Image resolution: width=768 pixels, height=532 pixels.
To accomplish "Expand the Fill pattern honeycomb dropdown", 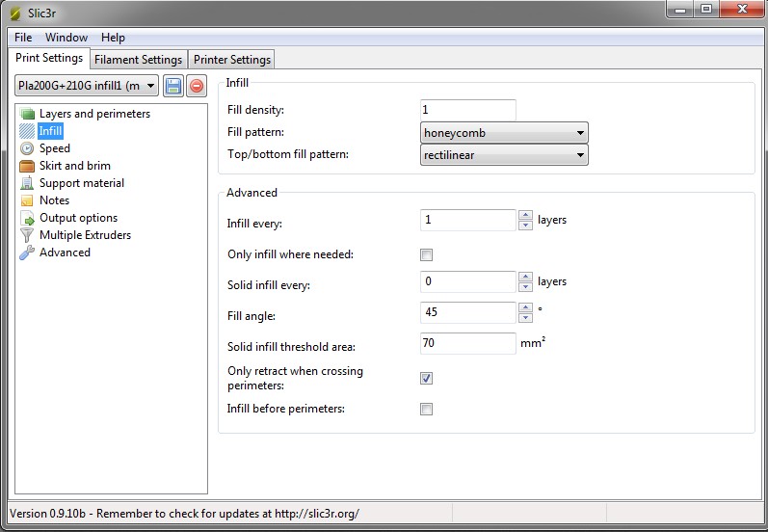I will pos(504,133).
